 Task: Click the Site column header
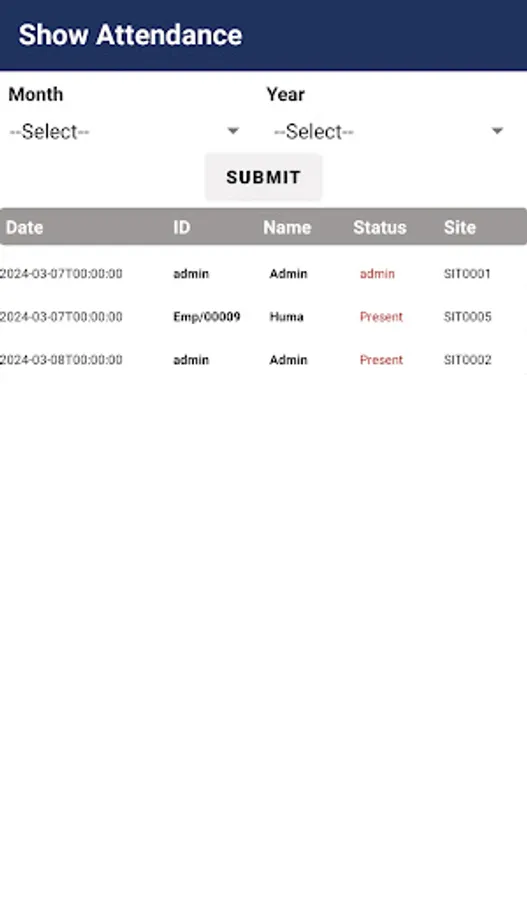click(x=460, y=227)
